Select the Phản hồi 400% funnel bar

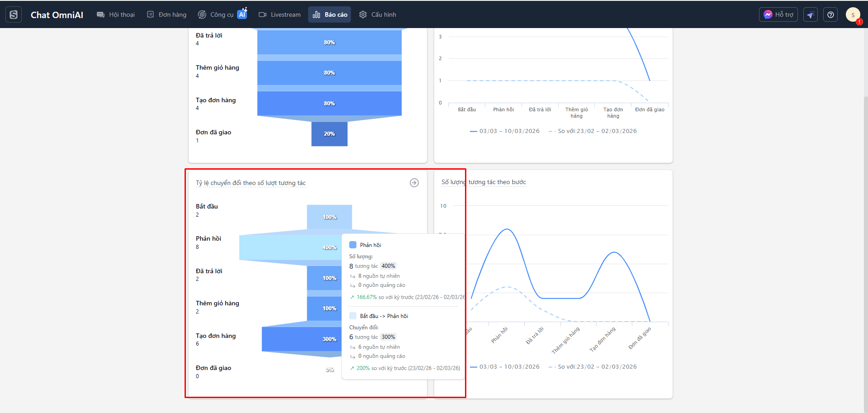tap(290, 247)
